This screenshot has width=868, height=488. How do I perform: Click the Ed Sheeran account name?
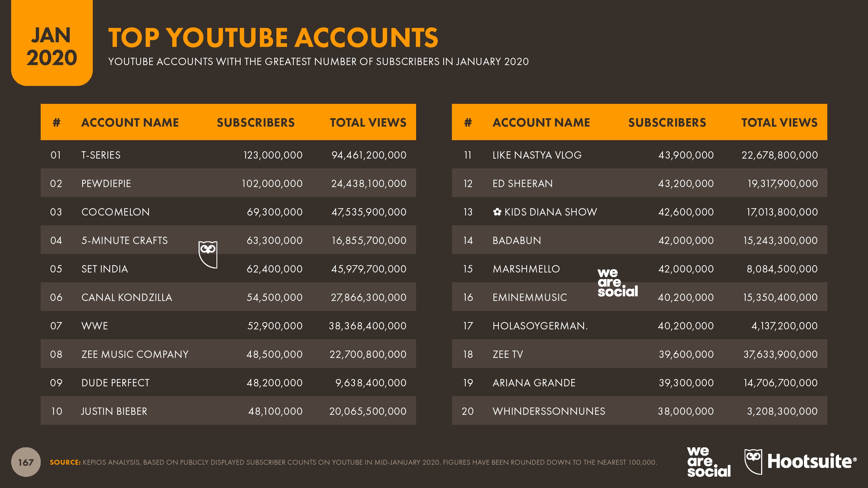tap(522, 184)
